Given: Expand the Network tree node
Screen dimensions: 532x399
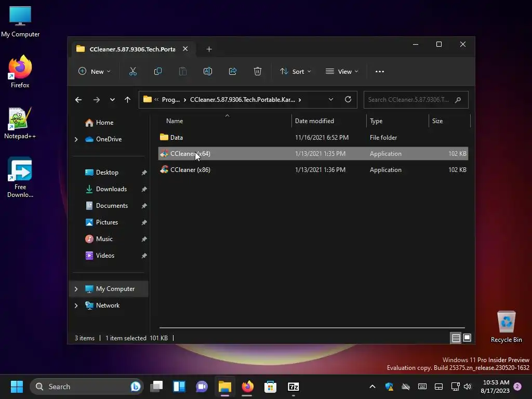Looking at the screenshot, I should 76,305.
